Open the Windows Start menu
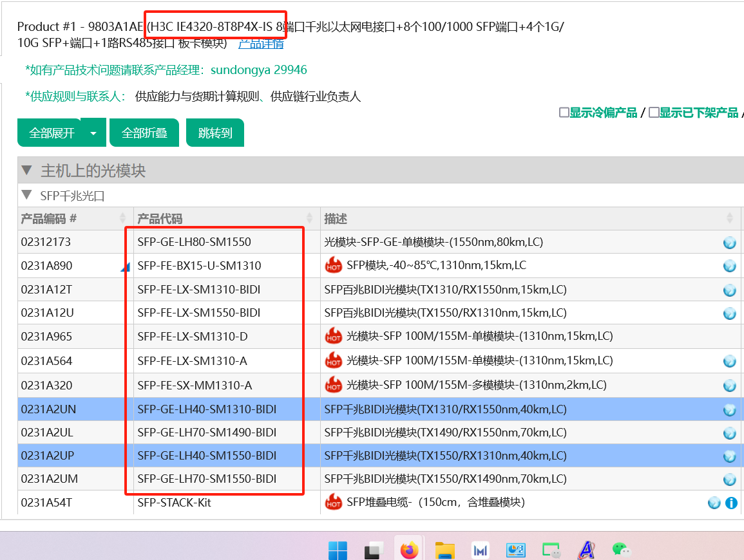 [x=338, y=550]
